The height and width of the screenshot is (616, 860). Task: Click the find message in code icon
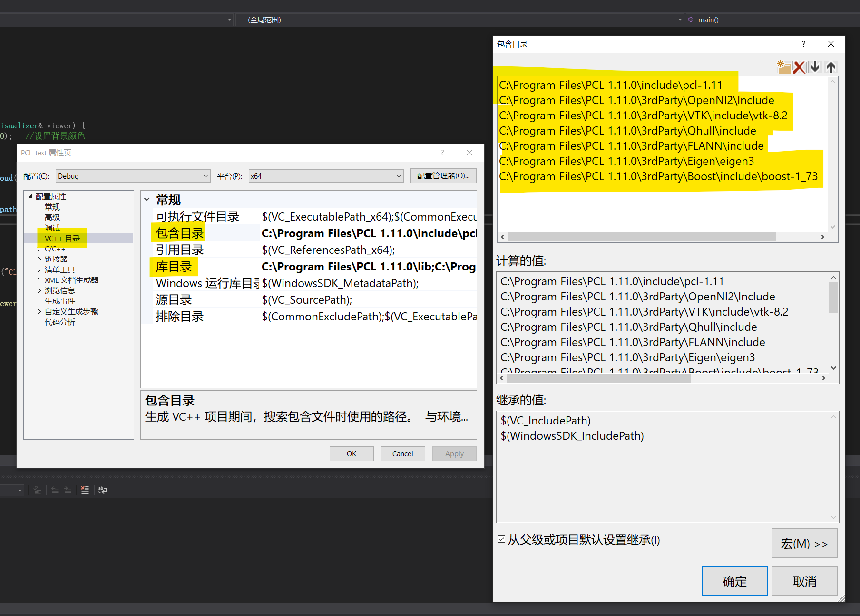[38, 490]
